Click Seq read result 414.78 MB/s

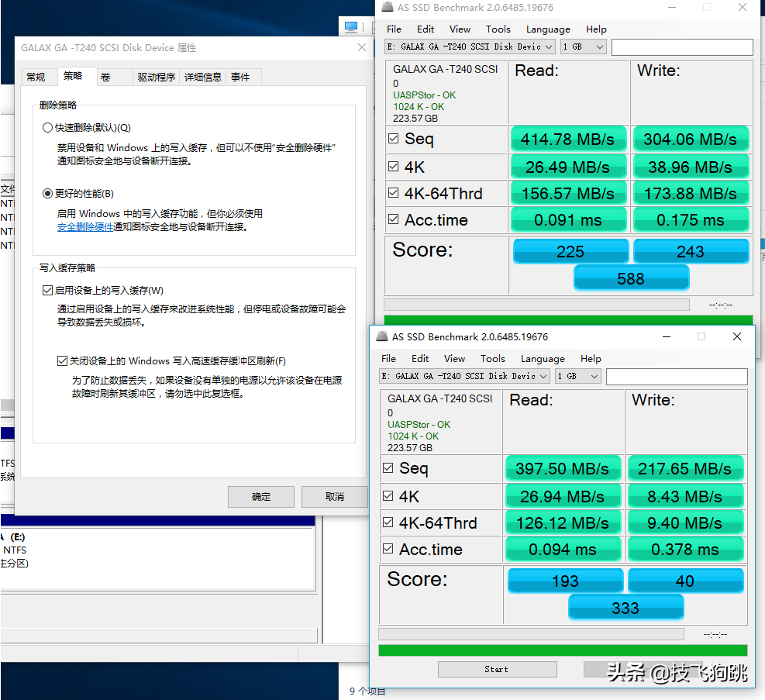click(x=568, y=140)
